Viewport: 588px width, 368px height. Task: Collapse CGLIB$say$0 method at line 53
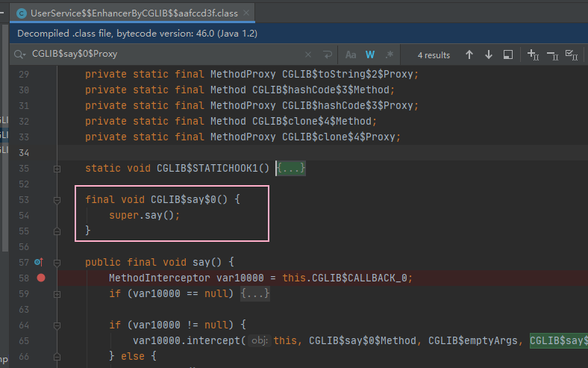point(57,200)
